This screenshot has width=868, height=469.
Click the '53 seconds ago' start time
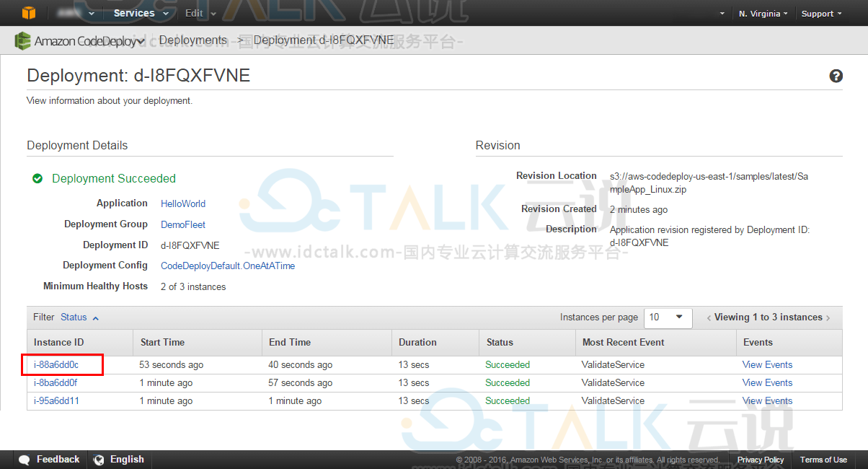pos(172,365)
